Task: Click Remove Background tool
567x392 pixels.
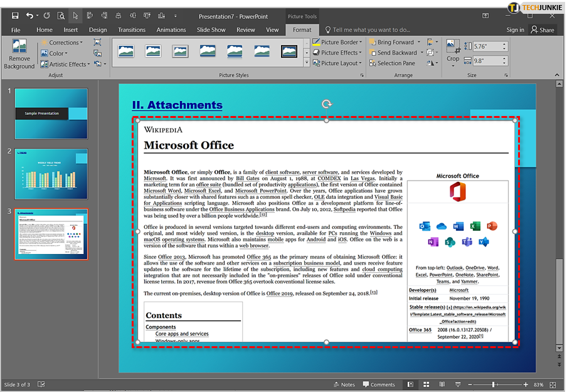Action: point(19,54)
